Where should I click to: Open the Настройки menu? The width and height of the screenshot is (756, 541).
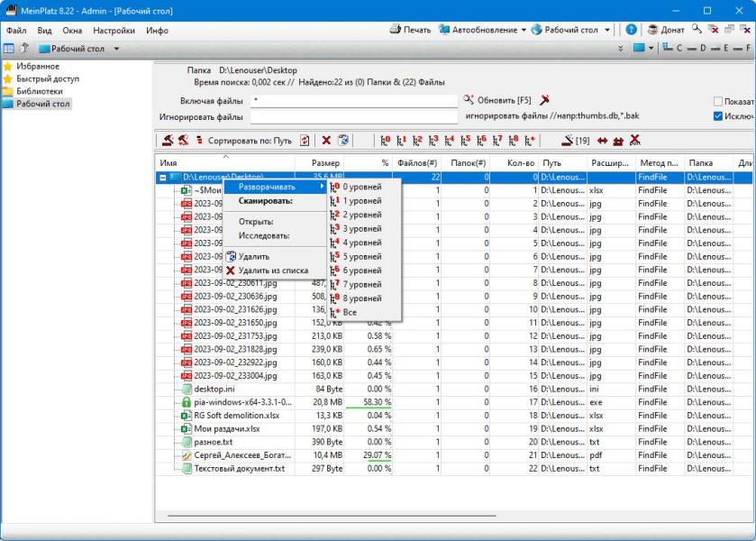[114, 31]
